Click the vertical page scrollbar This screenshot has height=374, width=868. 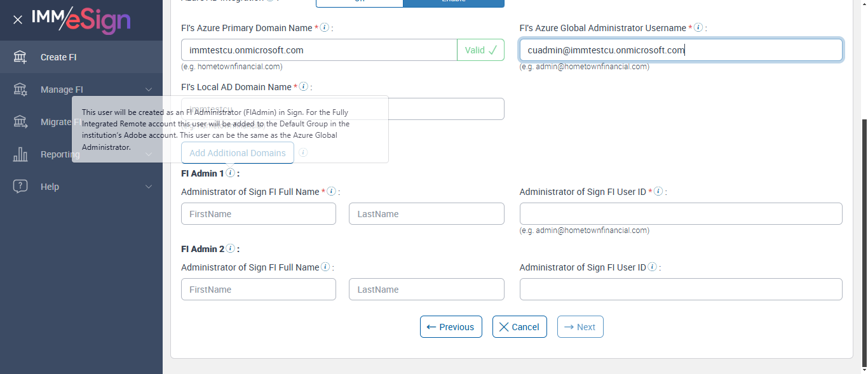click(864, 241)
